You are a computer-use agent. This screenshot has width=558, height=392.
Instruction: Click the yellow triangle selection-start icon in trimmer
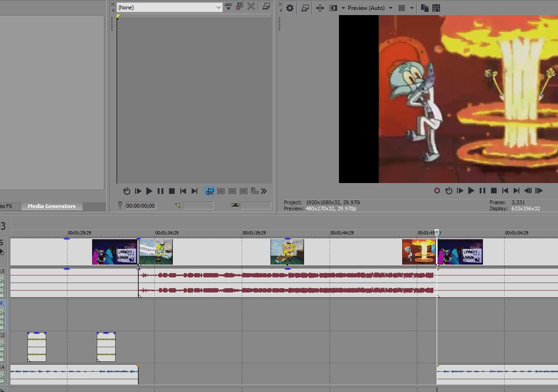click(178, 205)
